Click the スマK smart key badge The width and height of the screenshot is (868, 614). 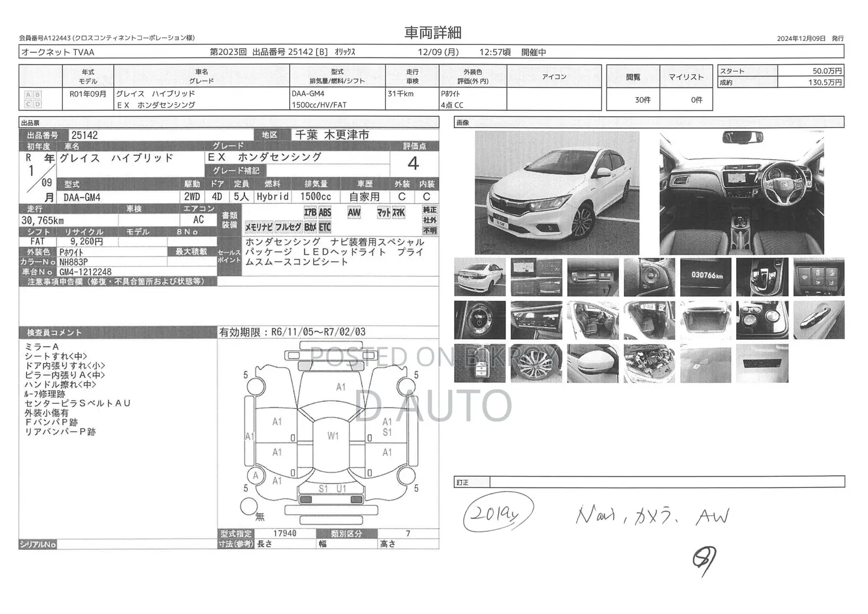pyautogui.click(x=399, y=213)
